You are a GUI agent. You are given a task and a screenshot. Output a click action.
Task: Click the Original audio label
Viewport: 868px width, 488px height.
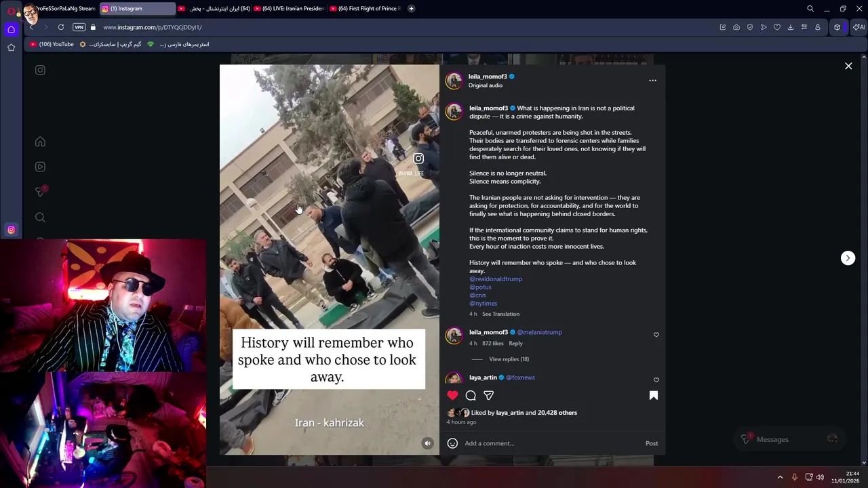tap(486, 85)
